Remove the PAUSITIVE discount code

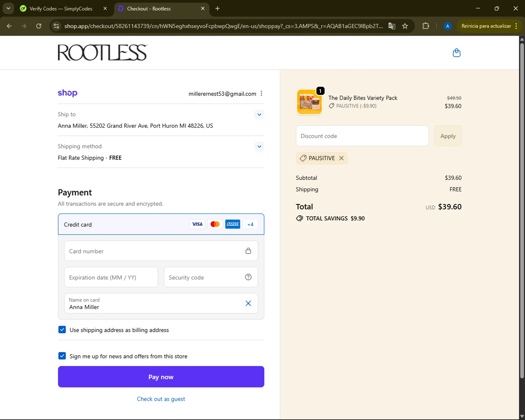click(341, 158)
